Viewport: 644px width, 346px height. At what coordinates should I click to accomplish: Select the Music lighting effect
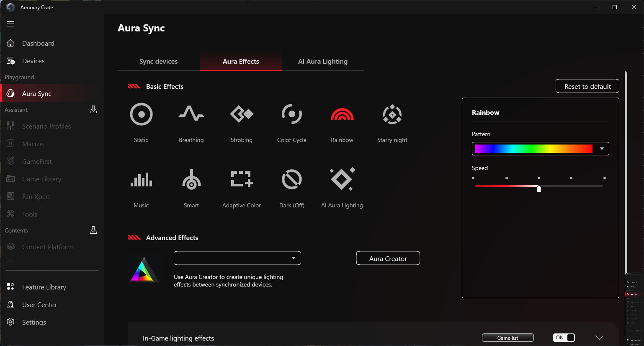tap(141, 179)
